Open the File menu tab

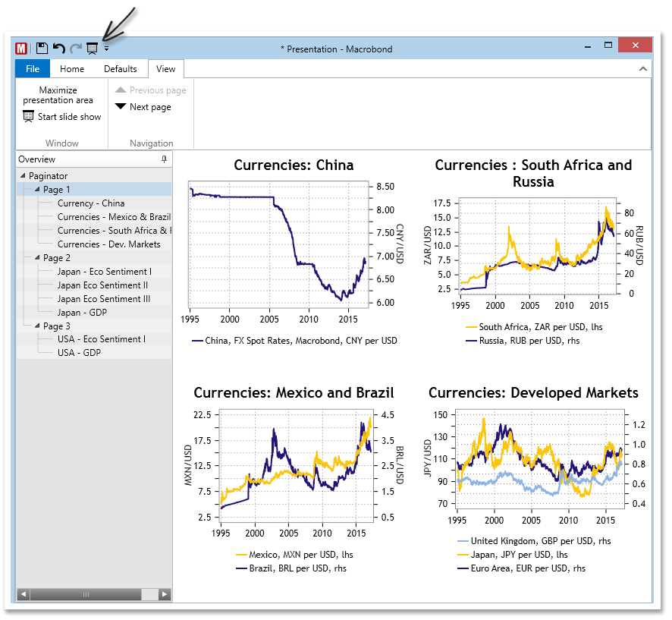pos(33,69)
